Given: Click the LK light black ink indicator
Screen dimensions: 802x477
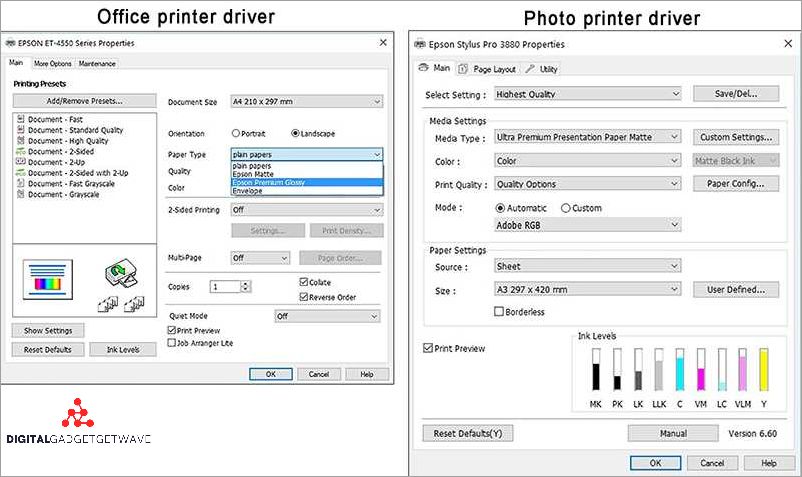Looking at the screenshot, I should point(638,370).
